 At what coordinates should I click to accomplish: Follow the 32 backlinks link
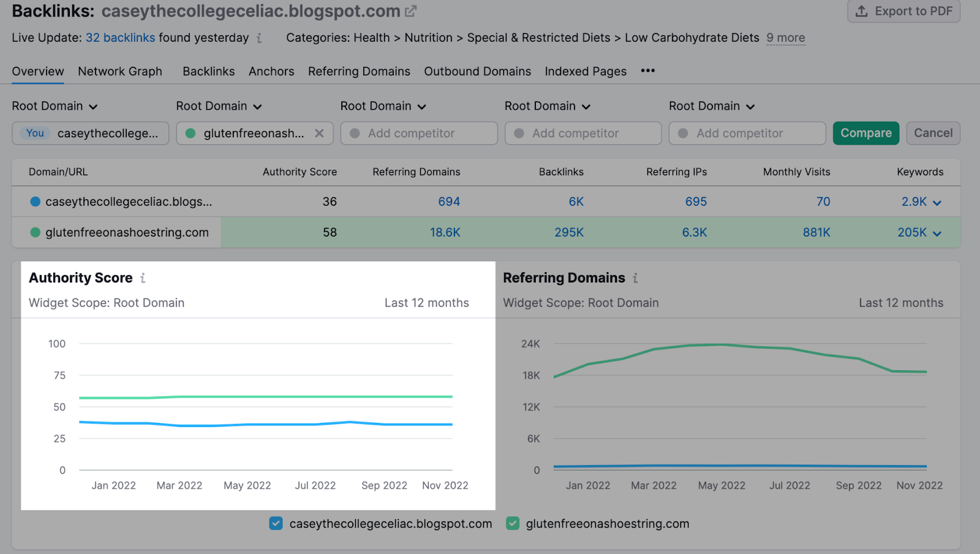[120, 38]
